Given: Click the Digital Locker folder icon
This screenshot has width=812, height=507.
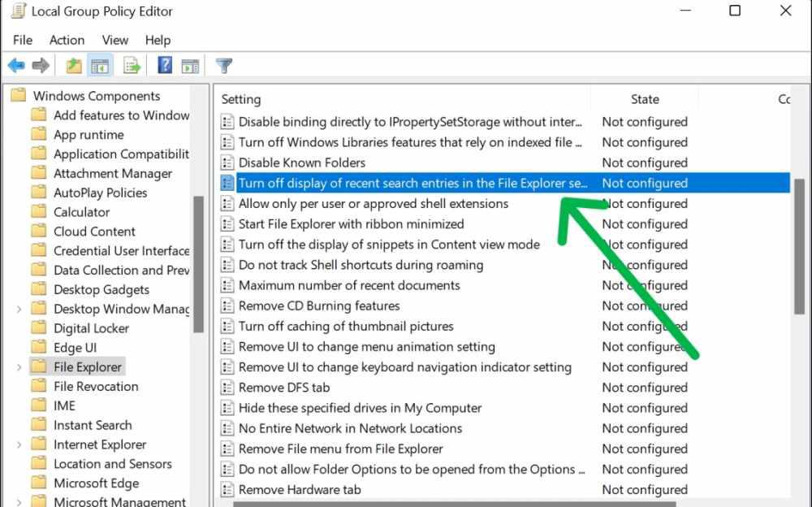Looking at the screenshot, I should [x=39, y=327].
